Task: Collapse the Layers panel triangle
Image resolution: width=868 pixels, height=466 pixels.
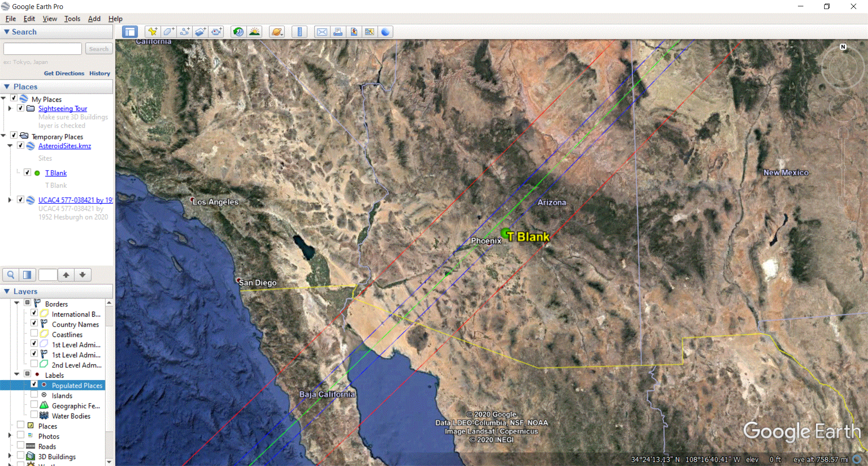Action: [7, 291]
